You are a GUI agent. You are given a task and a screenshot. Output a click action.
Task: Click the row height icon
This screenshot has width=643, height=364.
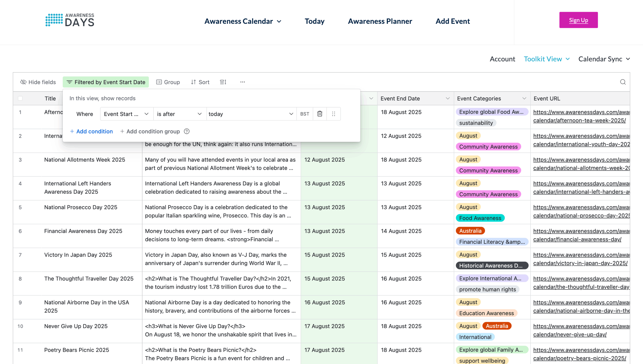click(223, 82)
